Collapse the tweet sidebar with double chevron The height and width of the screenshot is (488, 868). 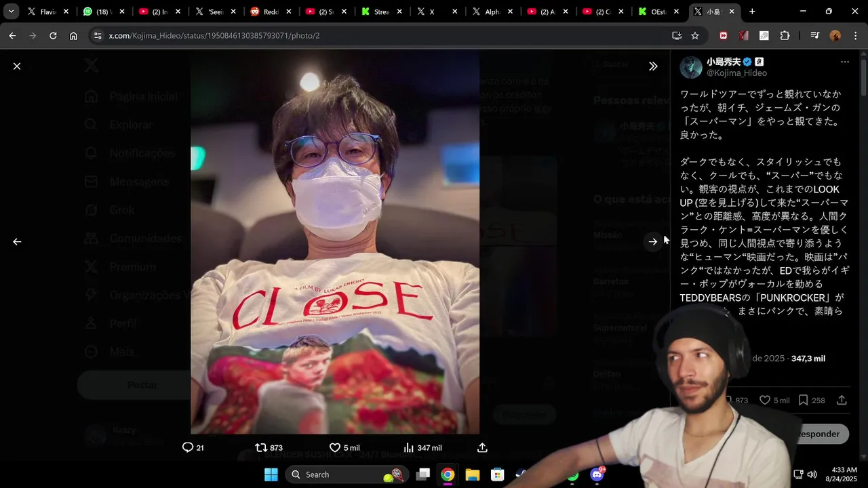[652, 66]
